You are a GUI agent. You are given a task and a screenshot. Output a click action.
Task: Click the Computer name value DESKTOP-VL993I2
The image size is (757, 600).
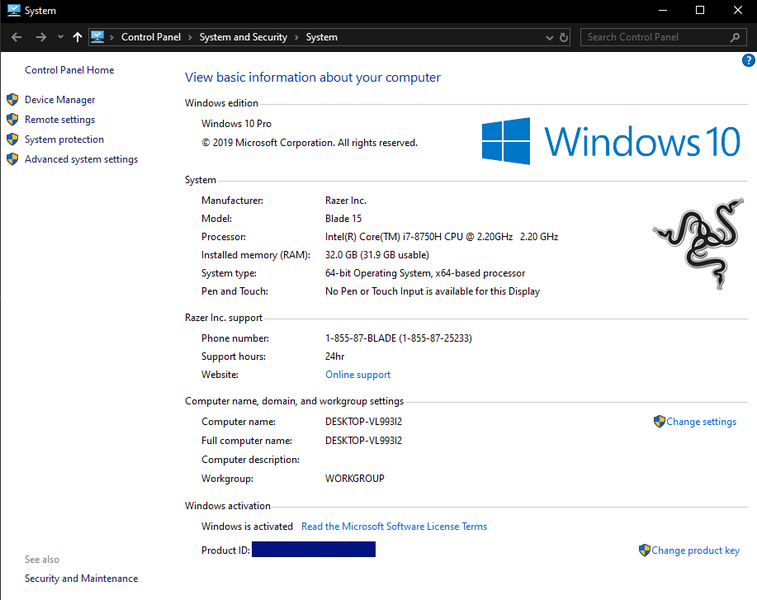(364, 421)
